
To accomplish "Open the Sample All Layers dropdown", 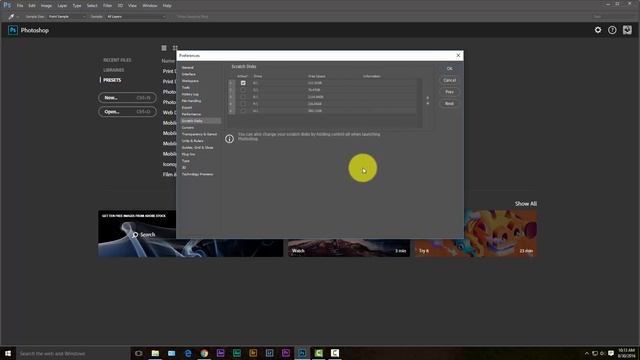I will point(136,17).
